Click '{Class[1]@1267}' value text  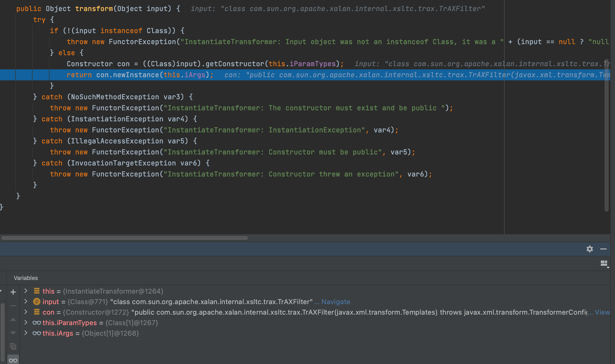click(x=132, y=323)
